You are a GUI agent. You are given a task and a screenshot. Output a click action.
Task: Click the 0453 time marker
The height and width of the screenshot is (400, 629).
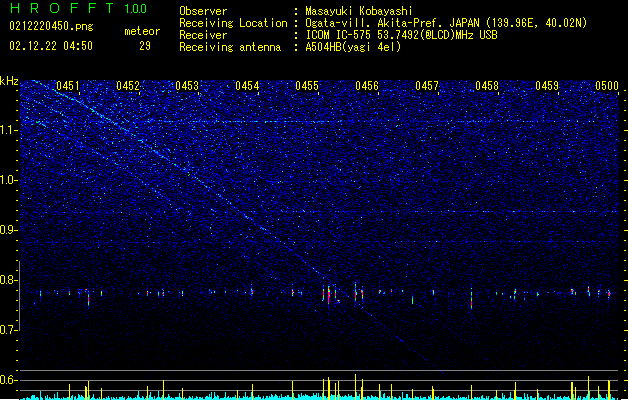187,86
